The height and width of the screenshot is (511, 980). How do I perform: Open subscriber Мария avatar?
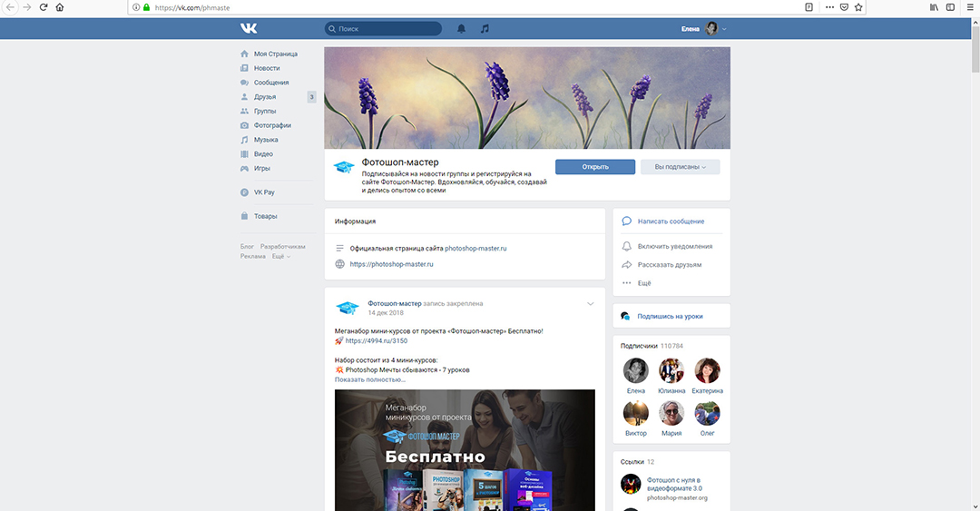click(671, 413)
